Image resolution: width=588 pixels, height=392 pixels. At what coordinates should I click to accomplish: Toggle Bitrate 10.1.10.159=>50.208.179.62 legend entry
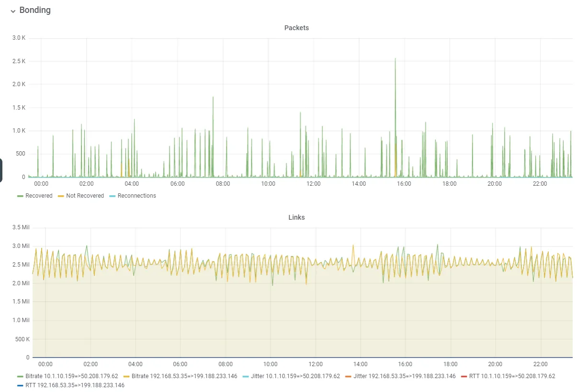pos(72,376)
